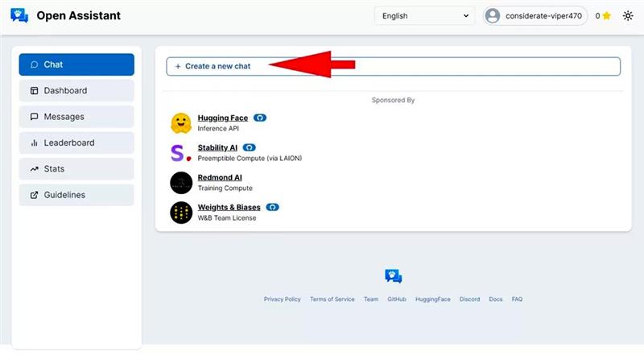Click the Redmond AI black logo
The width and height of the screenshot is (644, 360).
181,183
